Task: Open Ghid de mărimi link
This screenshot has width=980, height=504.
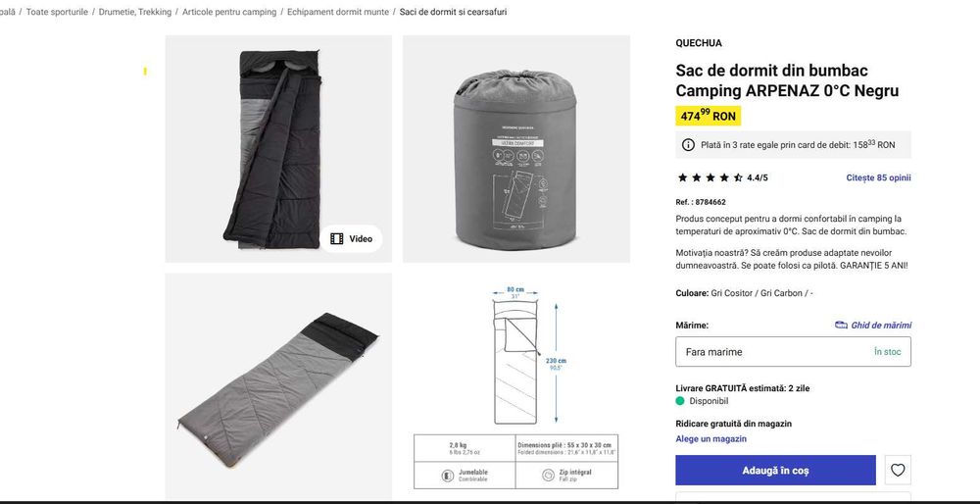Action: (x=881, y=326)
